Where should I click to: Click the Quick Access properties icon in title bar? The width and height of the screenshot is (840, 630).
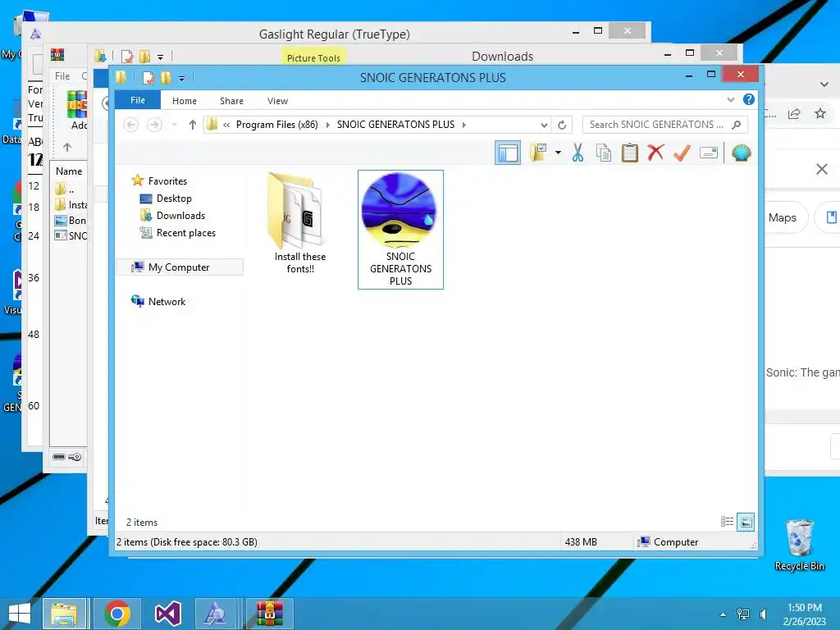pyautogui.click(x=148, y=78)
